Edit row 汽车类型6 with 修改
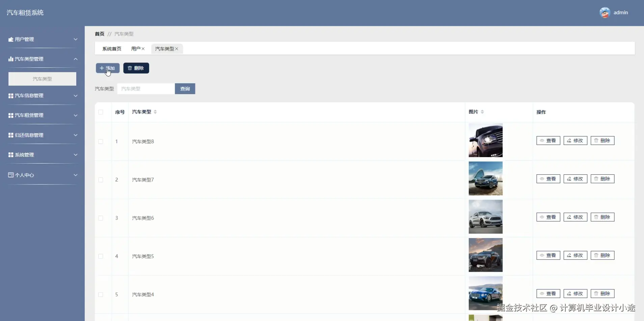The width and height of the screenshot is (644, 321). [x=575, y=217]
